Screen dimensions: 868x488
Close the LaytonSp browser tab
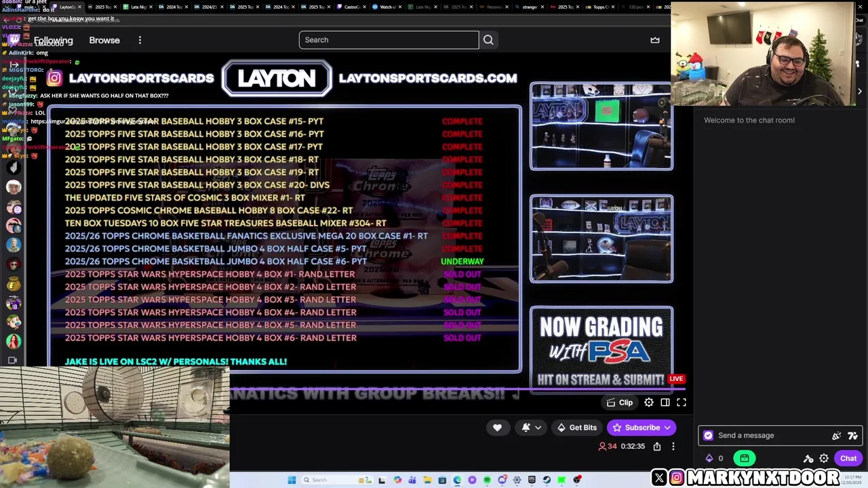point(79,7)
